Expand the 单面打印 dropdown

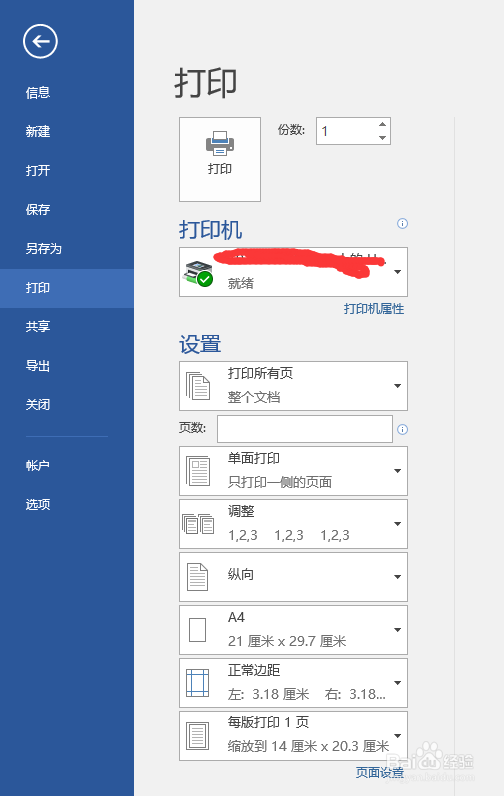click(293, 471)
